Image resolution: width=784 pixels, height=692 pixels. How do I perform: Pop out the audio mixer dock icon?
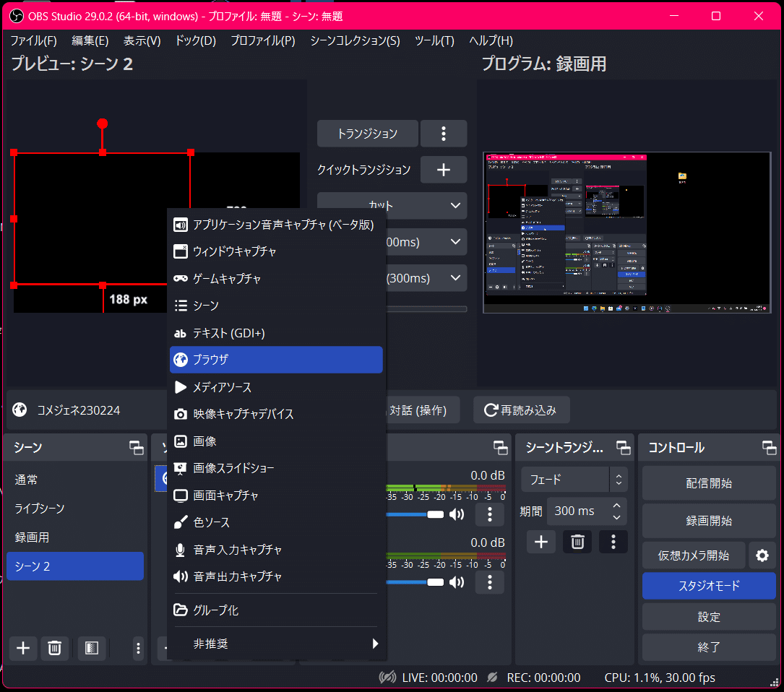(x=501, y=448)
